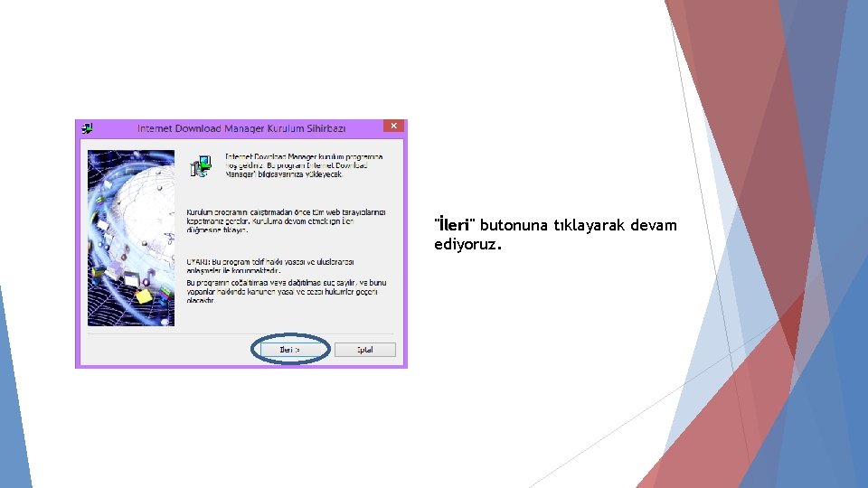This screenshot has height=488, width=868.
Task: Click the İleri button in the installer
Action: coord(290,350)
